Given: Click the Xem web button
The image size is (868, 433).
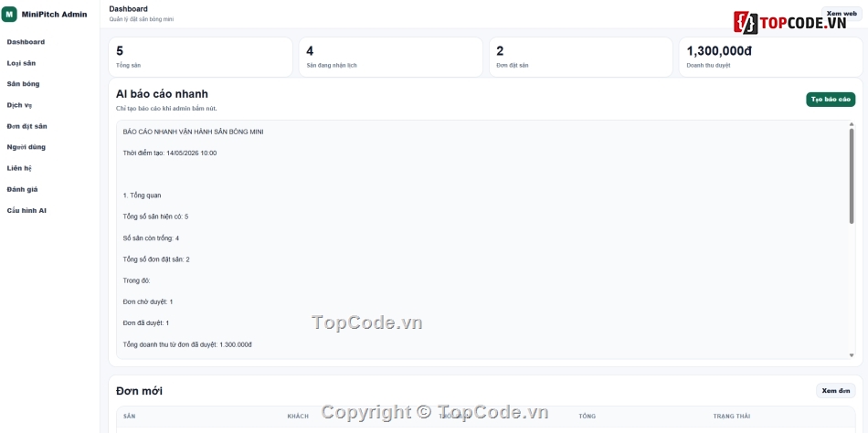Looking at the screenshot, I should pos(842,14).
